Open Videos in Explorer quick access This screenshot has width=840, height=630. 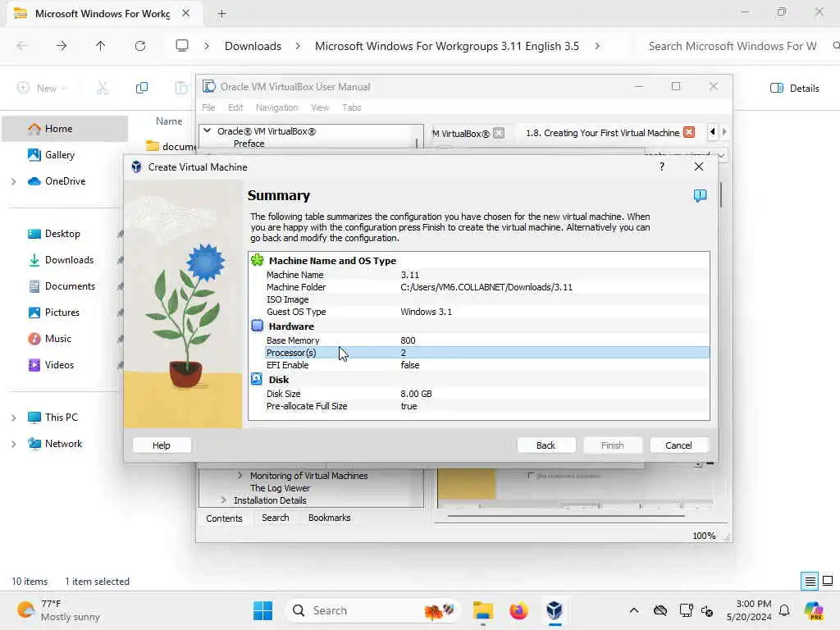click(x=59, y=365)
